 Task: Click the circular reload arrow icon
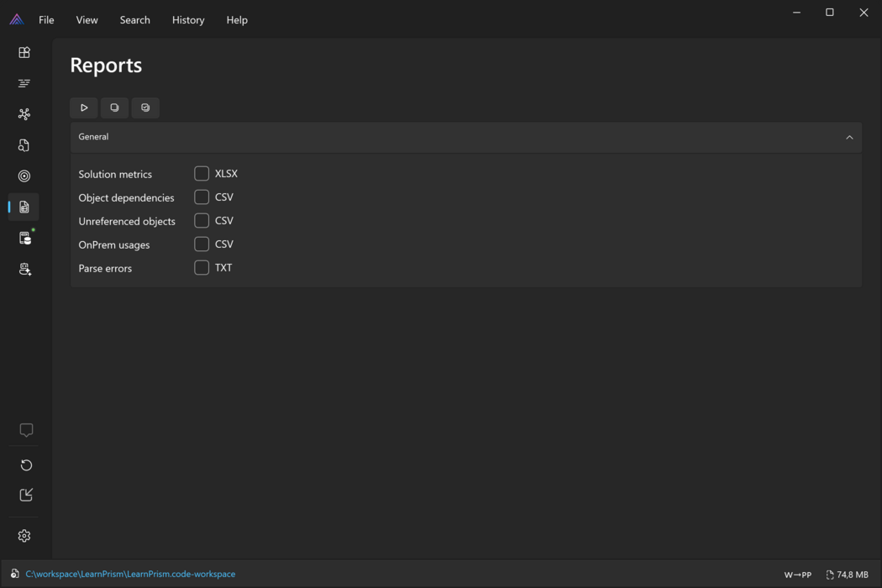tap(26, 465)
